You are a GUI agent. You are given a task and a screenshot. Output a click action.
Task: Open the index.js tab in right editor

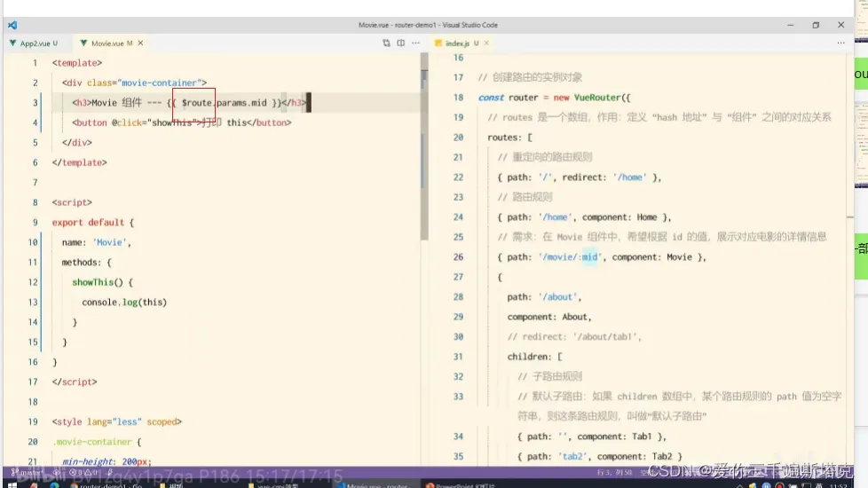coord(457,43)
